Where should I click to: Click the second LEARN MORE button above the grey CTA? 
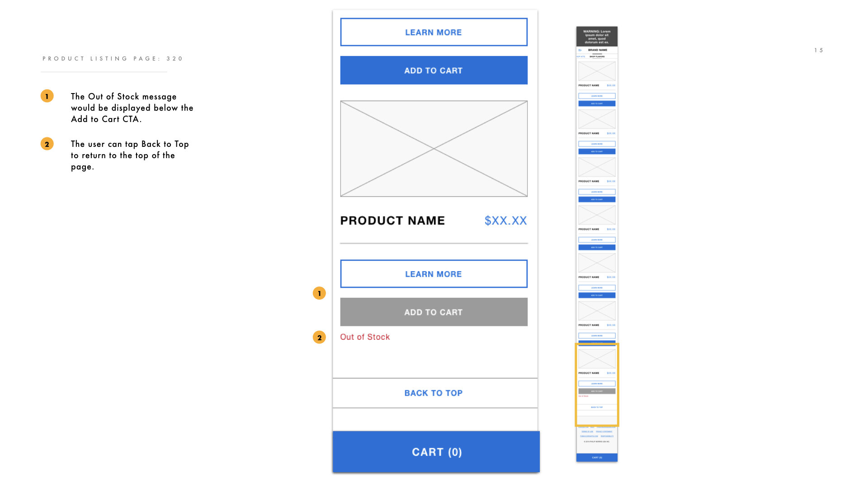point(434,274)
